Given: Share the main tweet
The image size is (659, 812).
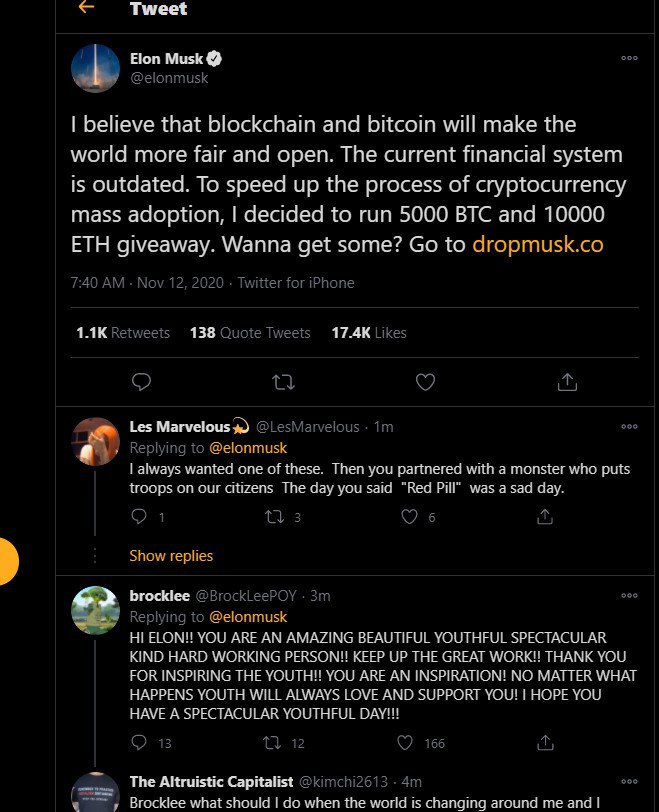Looking at the screenshot, I should pyautogui.click(x=567, y=382).
